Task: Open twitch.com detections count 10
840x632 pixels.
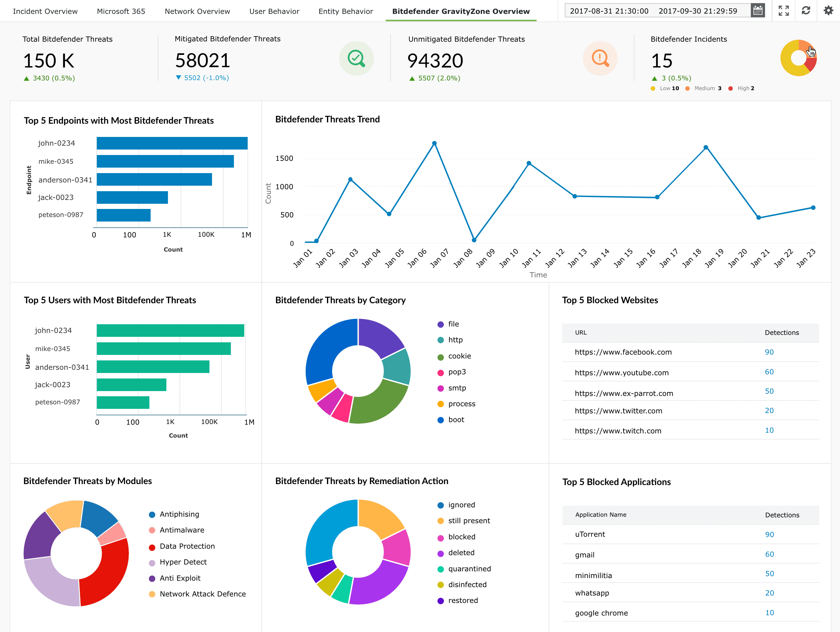Action: (769, 430)
